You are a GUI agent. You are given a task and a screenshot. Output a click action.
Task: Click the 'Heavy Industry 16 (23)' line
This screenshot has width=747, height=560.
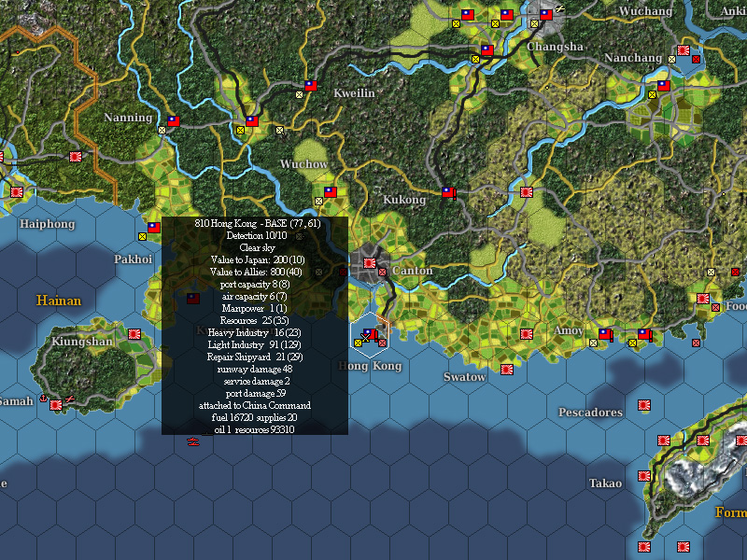(x=254, y=332)
